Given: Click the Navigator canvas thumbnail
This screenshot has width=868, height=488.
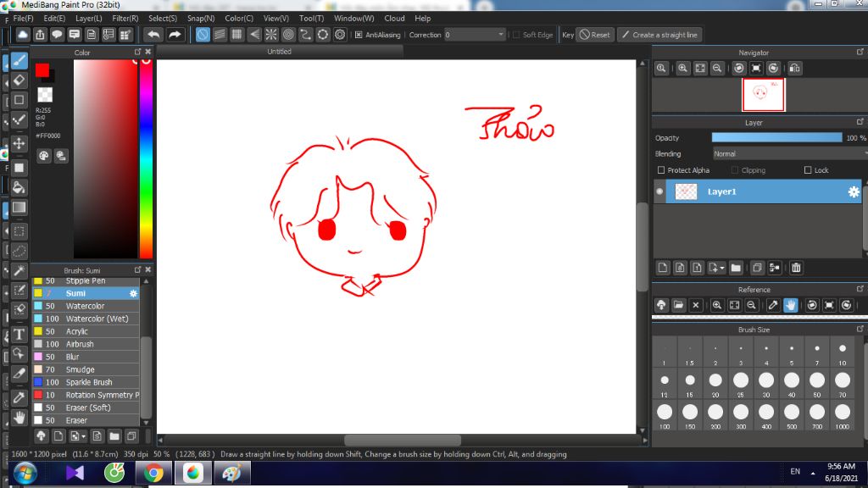Looking at the screenshot, I should tap(763, 95).
